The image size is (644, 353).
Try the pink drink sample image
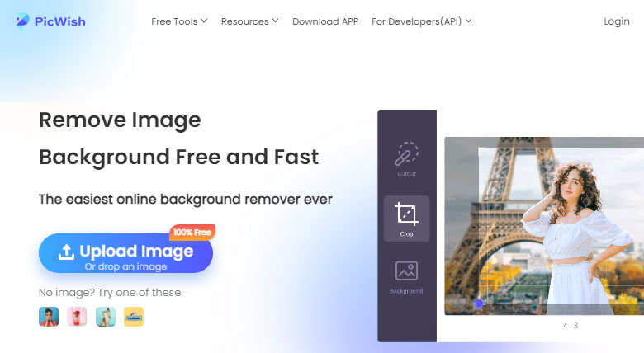pos(77,317)
